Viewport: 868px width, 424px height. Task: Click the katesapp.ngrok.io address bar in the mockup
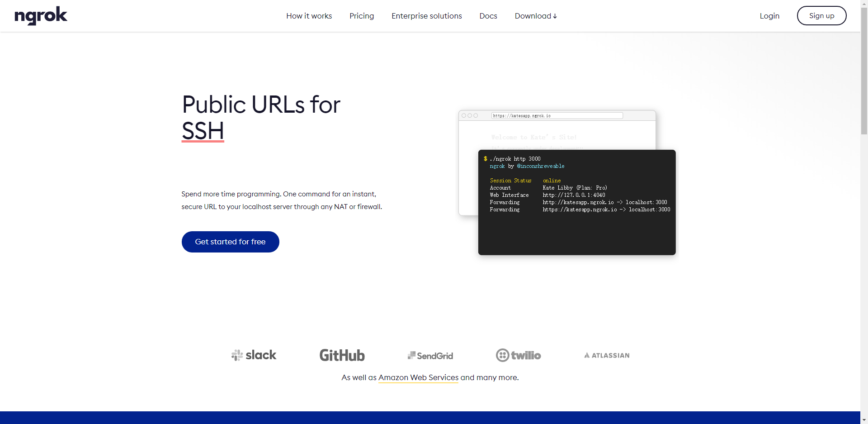coord(557,115)
